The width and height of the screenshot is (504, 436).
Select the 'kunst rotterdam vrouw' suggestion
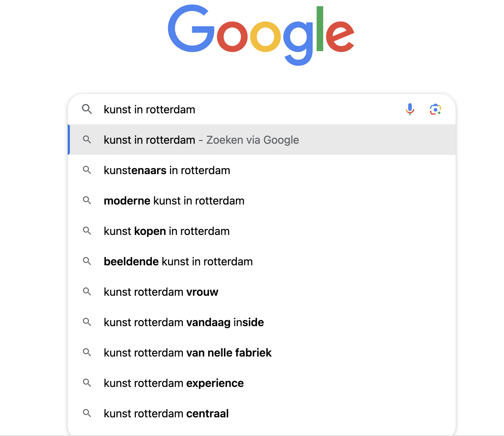point(262,292)
